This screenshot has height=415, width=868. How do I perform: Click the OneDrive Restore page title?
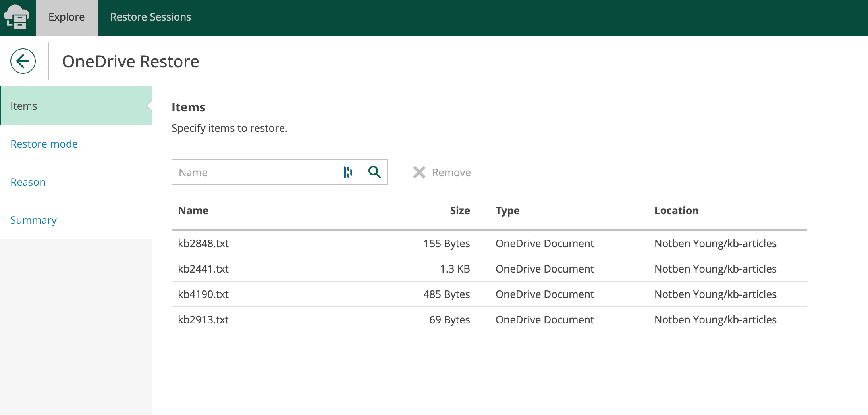tap(131, 61)
